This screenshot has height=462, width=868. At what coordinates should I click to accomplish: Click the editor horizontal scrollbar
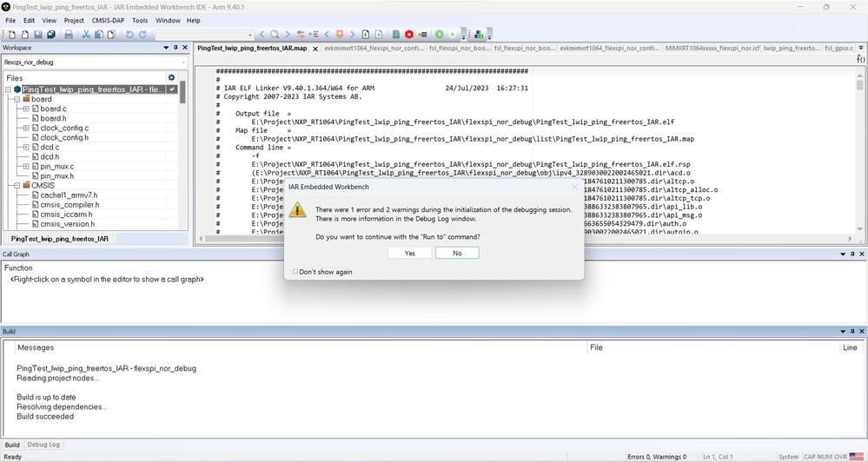click(526, 239)
